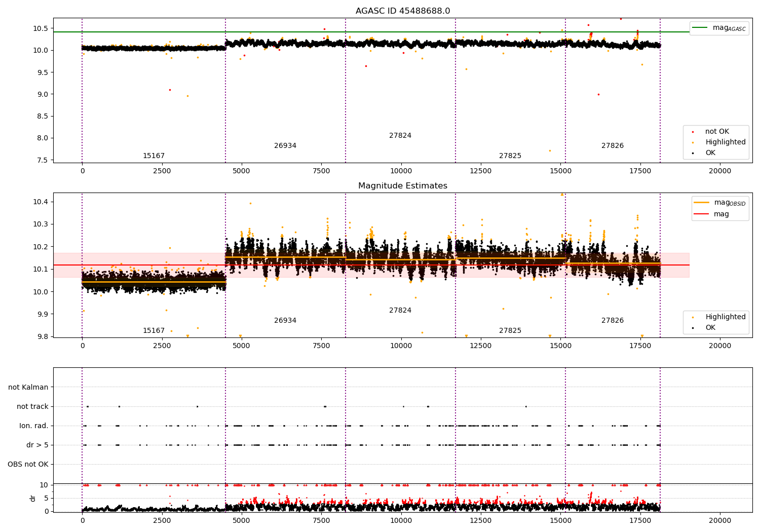The width and height of the screenshot is (760, 532).
Task: Select the mag AGASC legend label
Action: [729, 28]
